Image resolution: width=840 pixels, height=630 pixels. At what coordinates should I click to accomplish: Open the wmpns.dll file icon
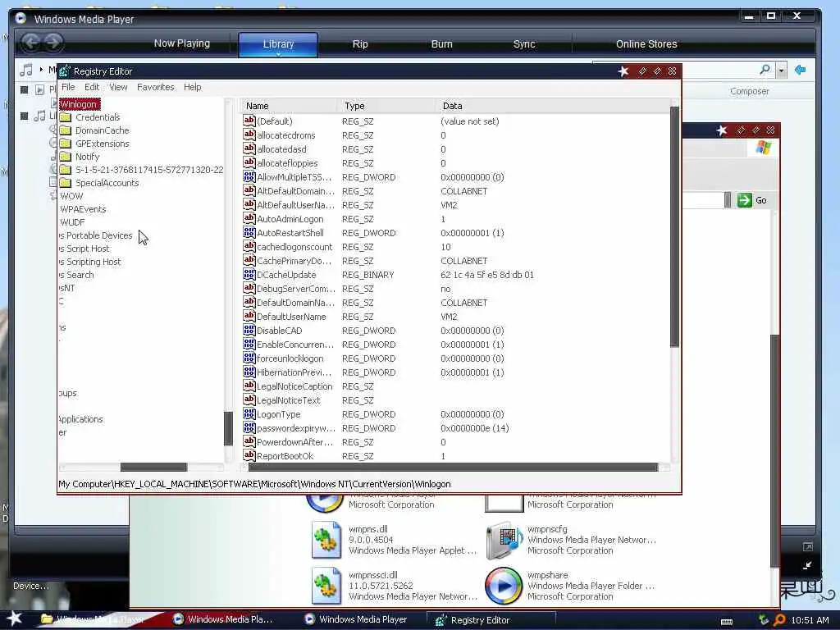click(326, 540)
